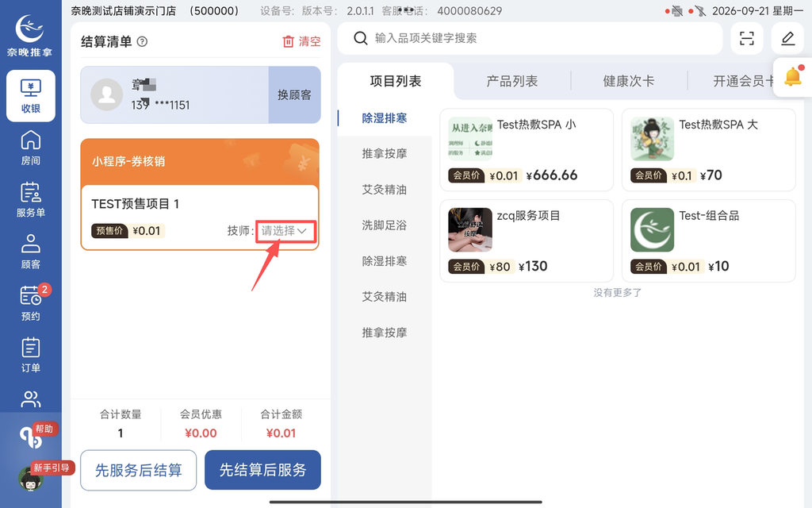Open the 订单 orders sidebar icon
Screen dimensions: 812x508
31,355
